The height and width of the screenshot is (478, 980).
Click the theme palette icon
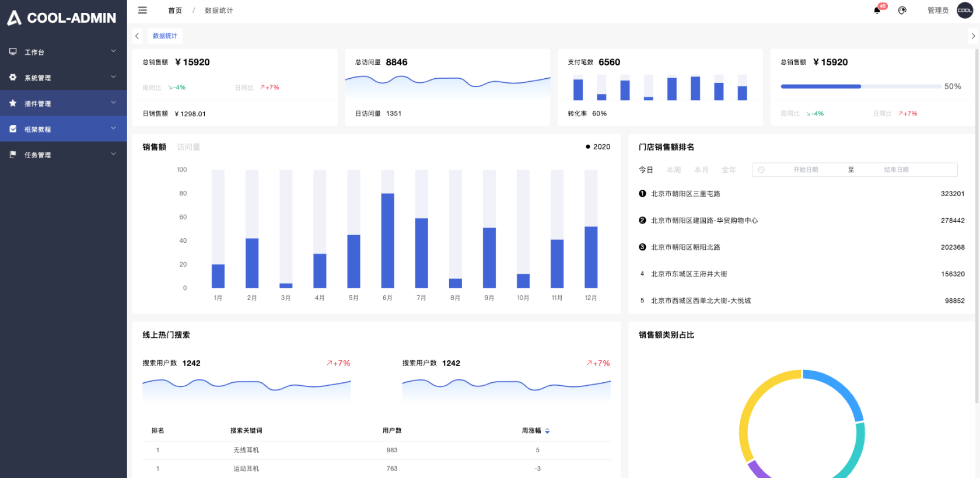pyautogui.click(x=902, y=11)
